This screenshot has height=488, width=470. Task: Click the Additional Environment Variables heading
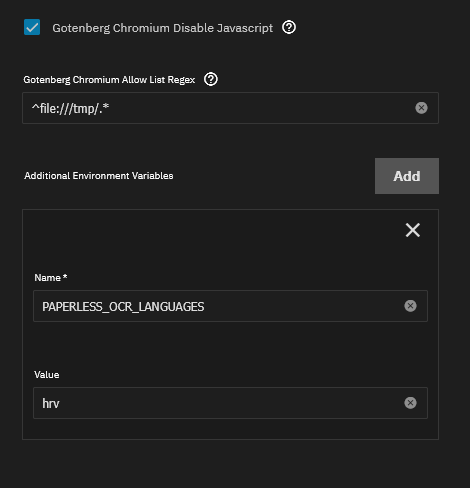pyautogui.click(x=99, y=176)
